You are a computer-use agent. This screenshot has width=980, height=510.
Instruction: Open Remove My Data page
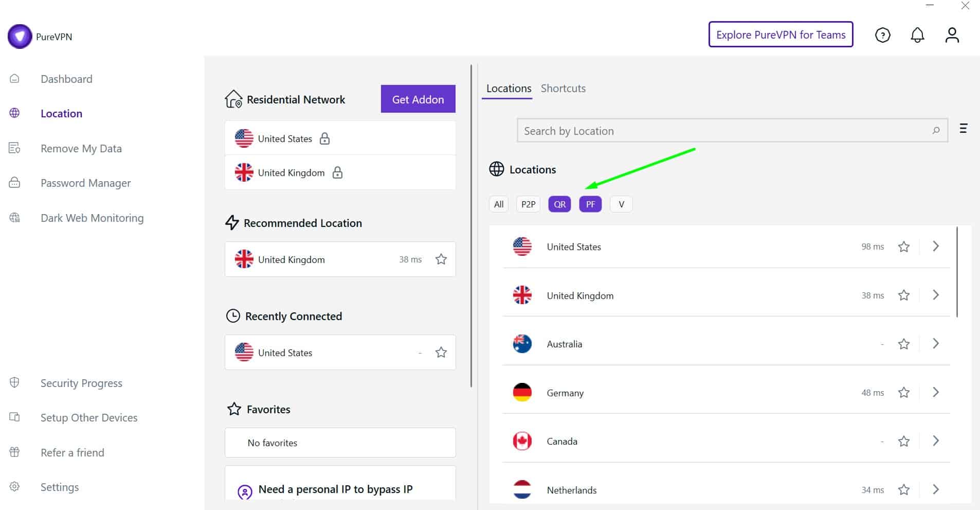pos(81,148)
